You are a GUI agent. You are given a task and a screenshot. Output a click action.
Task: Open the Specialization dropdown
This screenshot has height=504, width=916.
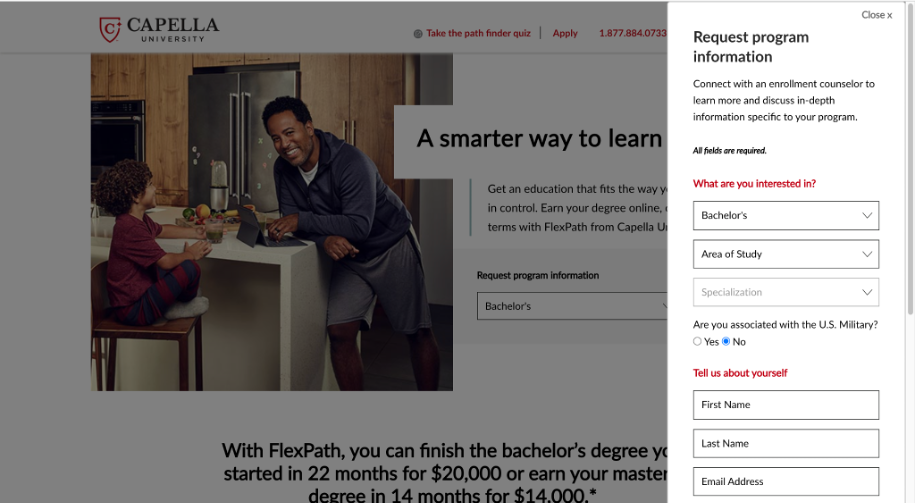coord(785,292)
